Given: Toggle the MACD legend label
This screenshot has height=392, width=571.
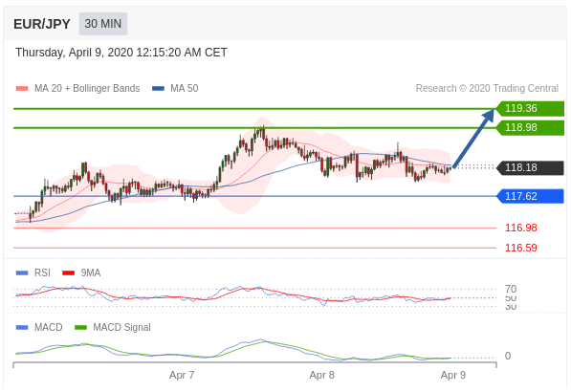Looking at the screenshot, I should coord(49,327).
